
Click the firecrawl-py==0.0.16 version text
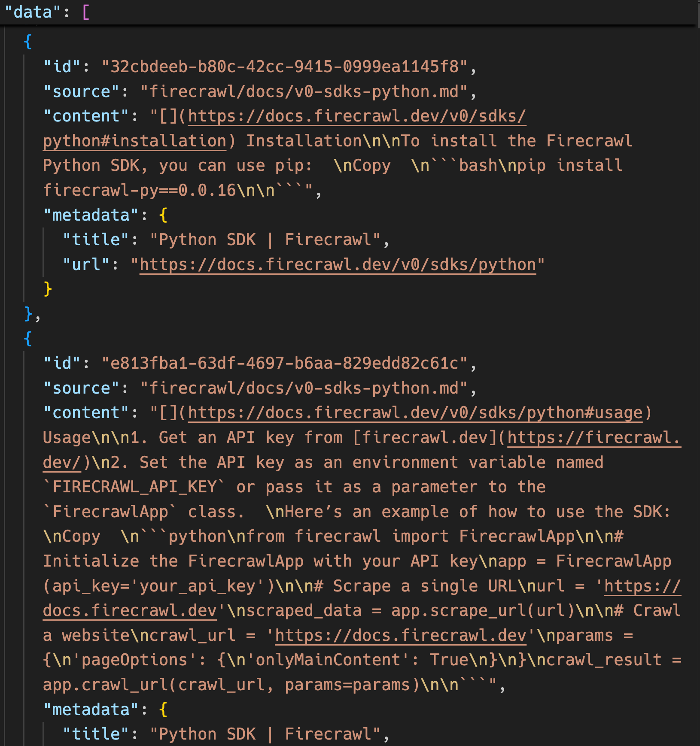[x=140, y=191]
